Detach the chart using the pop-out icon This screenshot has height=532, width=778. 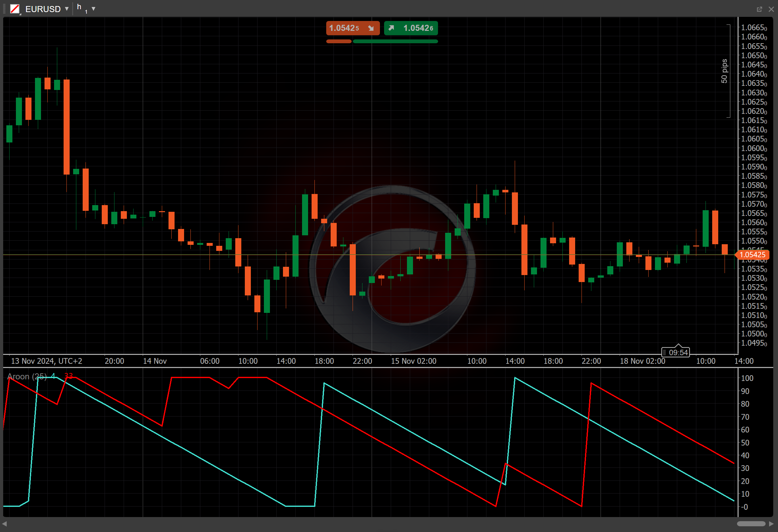click(759, 9)
